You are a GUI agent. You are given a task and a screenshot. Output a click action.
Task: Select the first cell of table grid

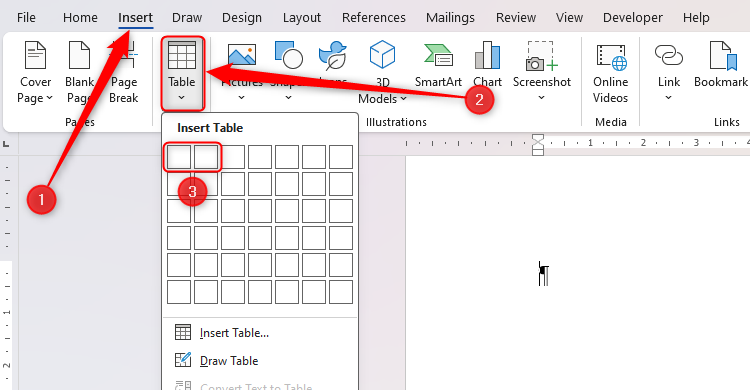[x=179, y=157]
